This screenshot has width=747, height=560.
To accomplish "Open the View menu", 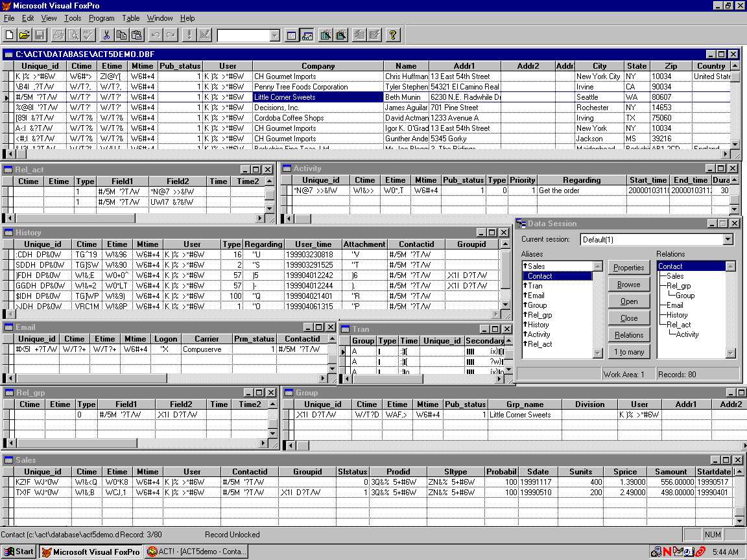I will 49,18.
